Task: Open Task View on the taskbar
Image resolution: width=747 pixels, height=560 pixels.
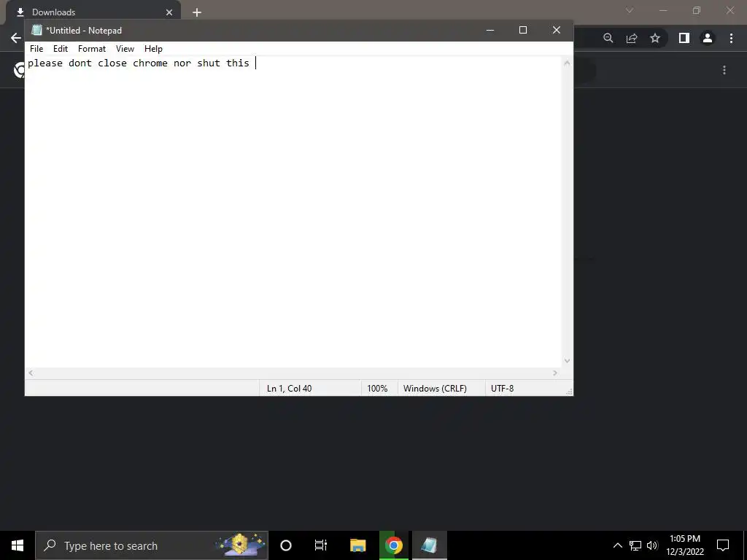Action: pyautogui.click(x=321, y=545)
